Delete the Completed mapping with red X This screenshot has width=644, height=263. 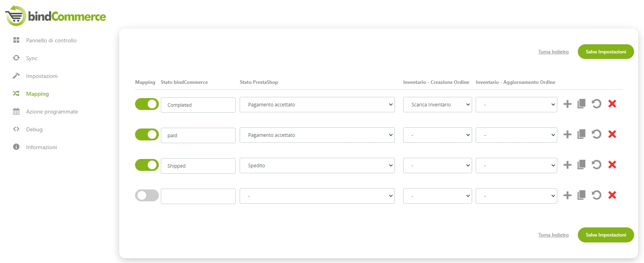[612, 104]
